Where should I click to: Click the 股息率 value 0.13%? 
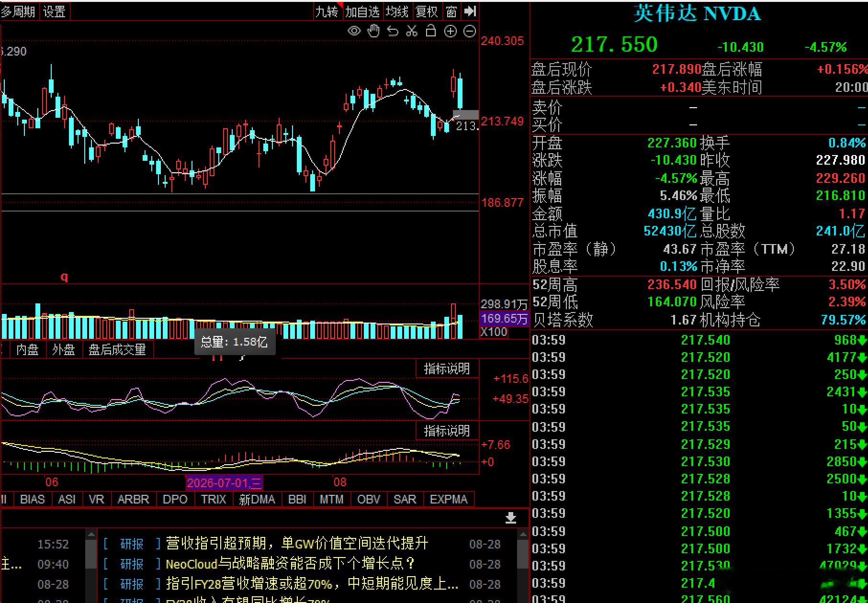pyautogui.click(x=678, y=266)
